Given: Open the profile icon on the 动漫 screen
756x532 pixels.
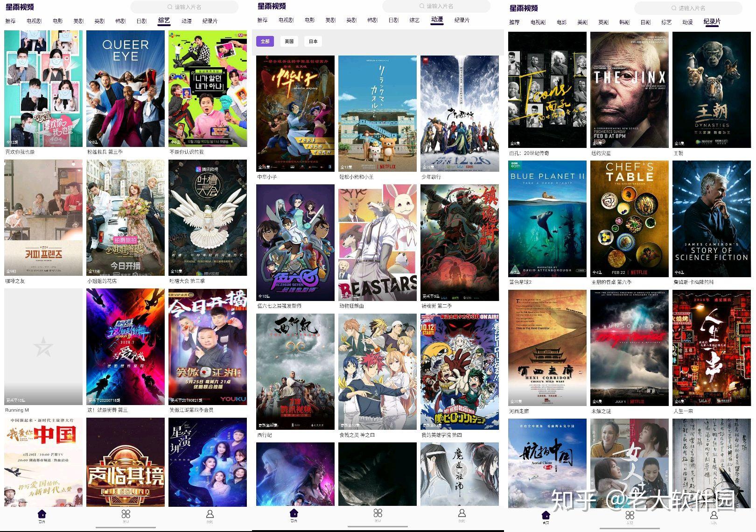Looking at the screenshot, I should coord(462,513).
